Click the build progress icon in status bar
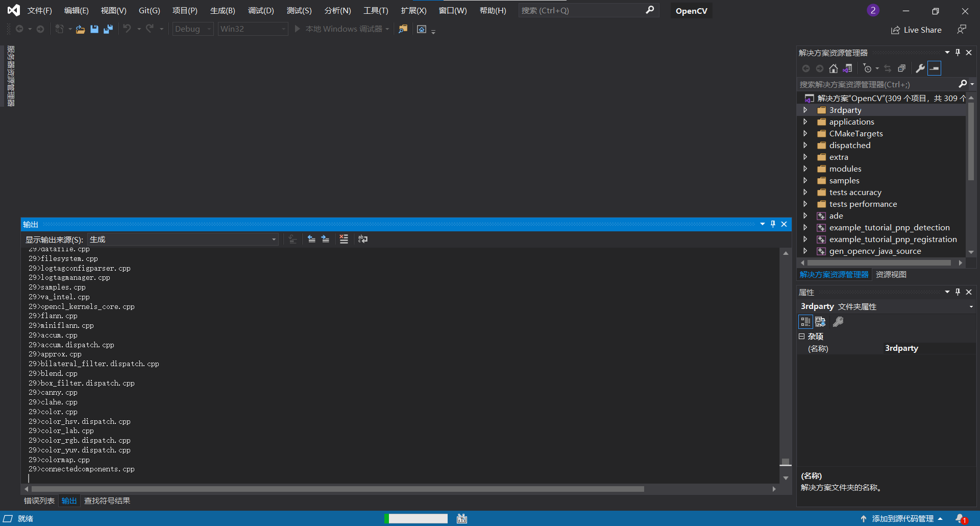Screen dimensions: 980x526 coord(462,519)
